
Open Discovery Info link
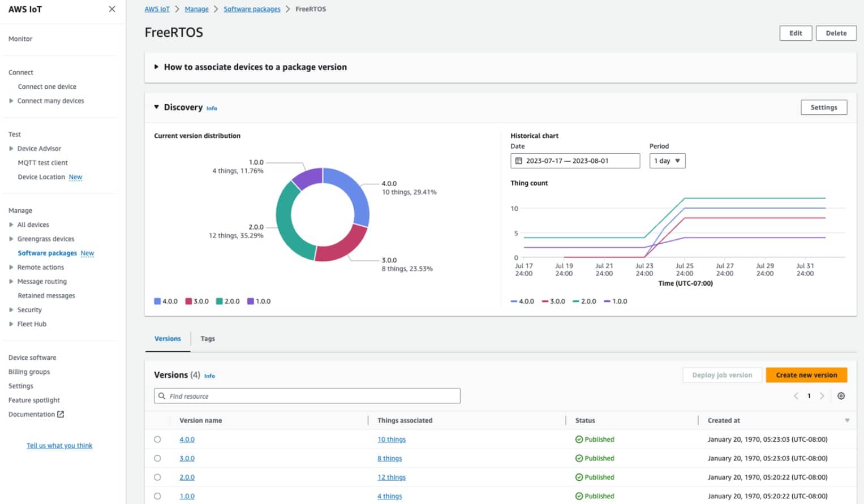[212, 108]
